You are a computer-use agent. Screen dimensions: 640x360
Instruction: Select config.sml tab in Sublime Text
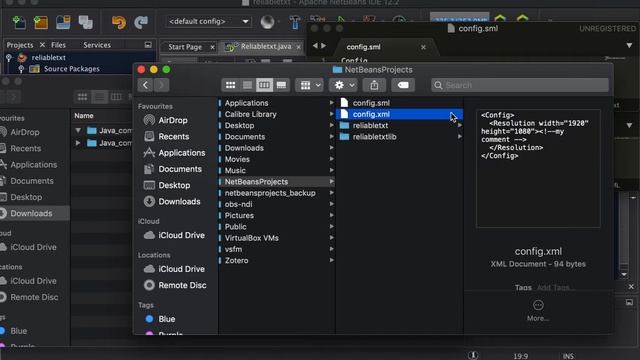click(x=363, y=47)
